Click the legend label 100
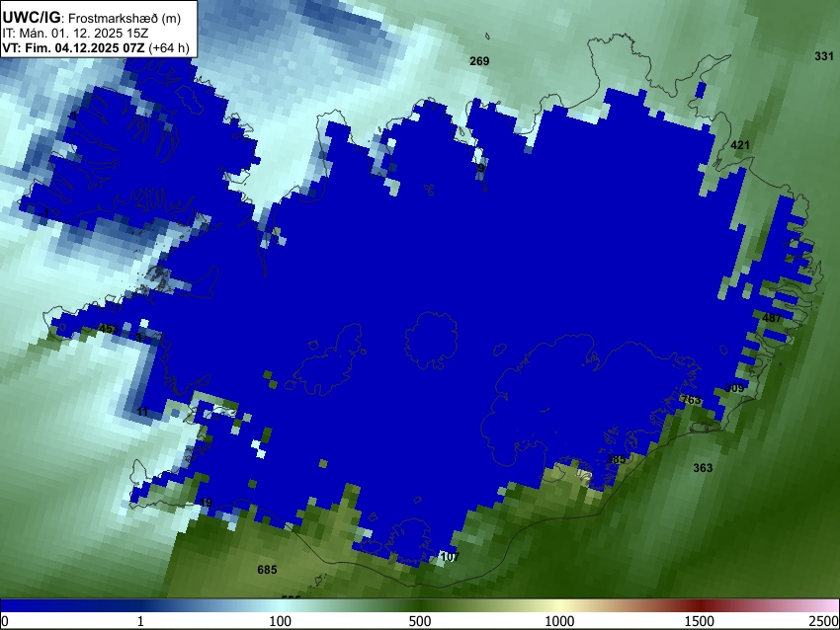 (x=281, y=621)
